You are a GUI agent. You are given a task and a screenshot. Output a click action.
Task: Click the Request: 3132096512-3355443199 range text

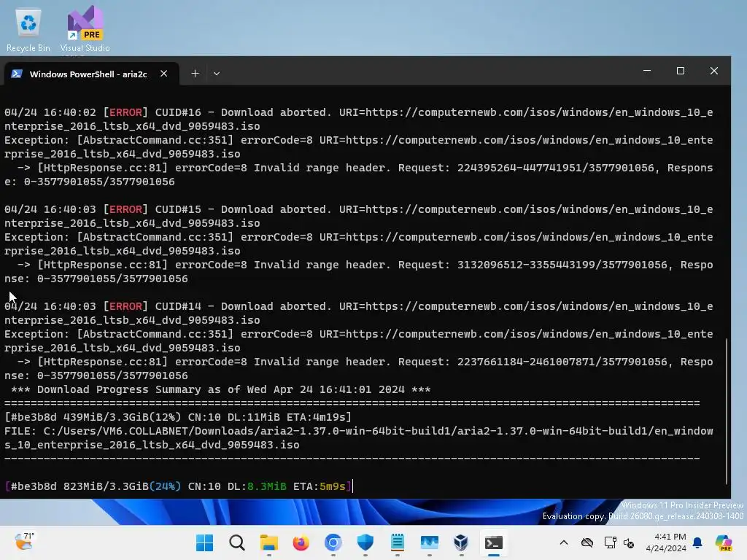[536, 265]
